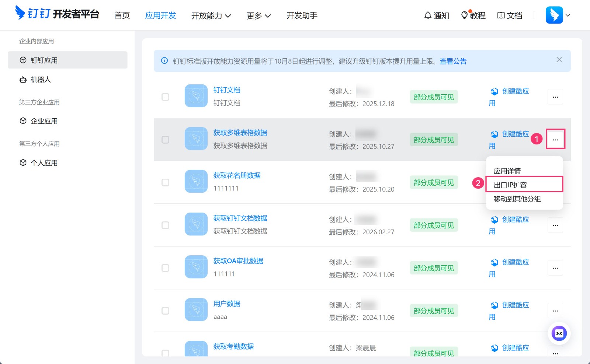This screenshot has width=590, height=364.
Task: Go to the 首页 tab
Action: click(x=122, y=15)
